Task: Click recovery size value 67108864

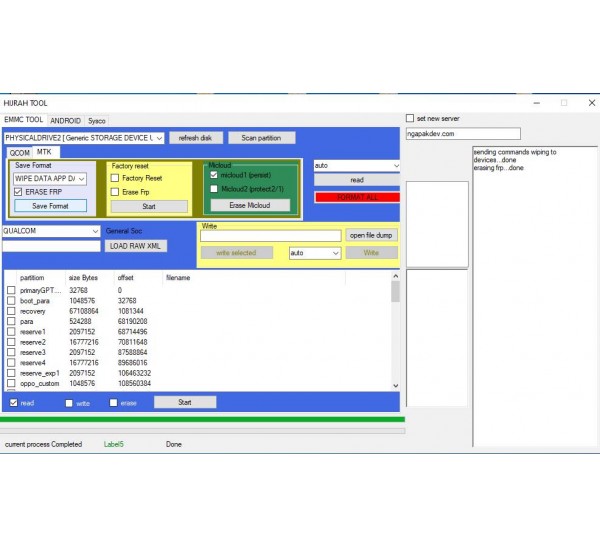Action: 84,311
